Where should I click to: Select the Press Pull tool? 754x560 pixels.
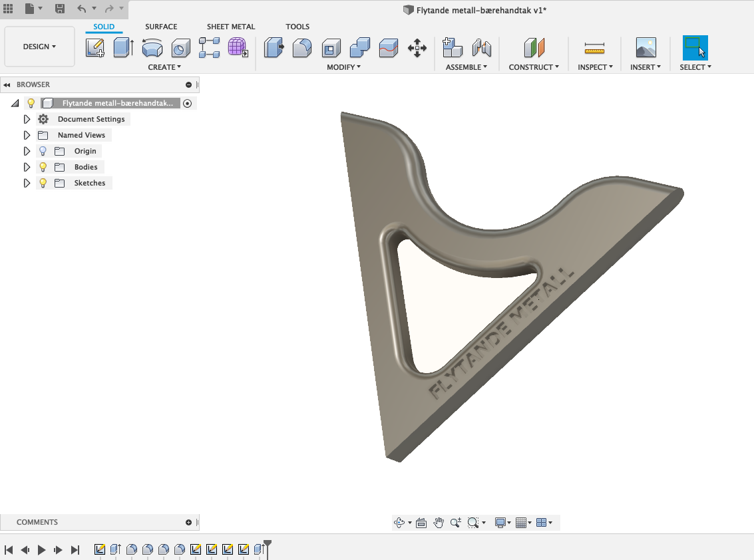coord(274,48)
